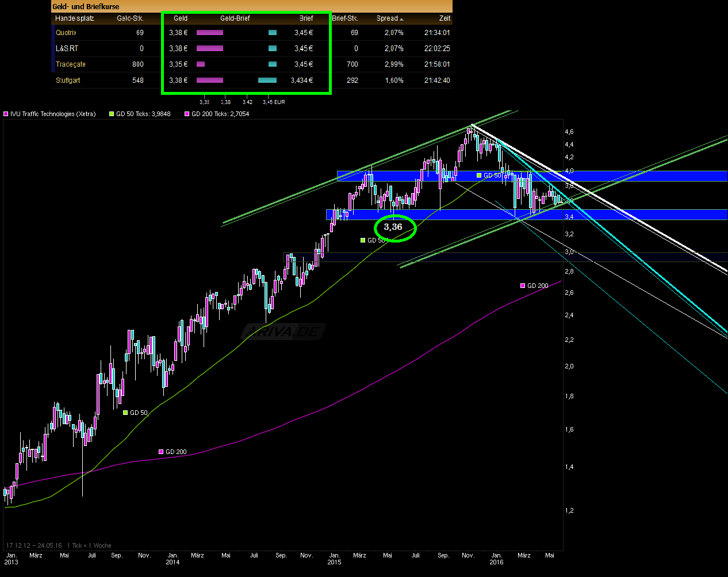Click the green-circled 3,36 price annotation
Viewport: 728px width, 577px height.
click(394, 228)
